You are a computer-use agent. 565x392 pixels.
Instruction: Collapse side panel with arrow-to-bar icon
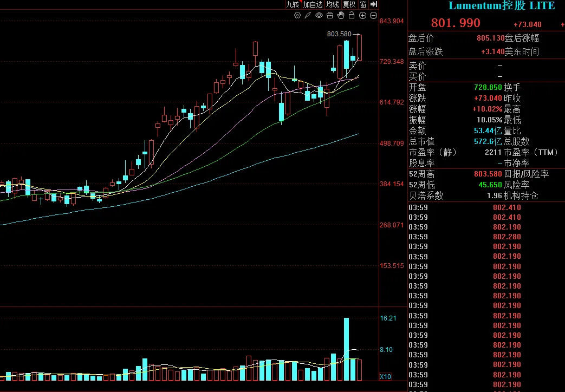click(374, 4)
